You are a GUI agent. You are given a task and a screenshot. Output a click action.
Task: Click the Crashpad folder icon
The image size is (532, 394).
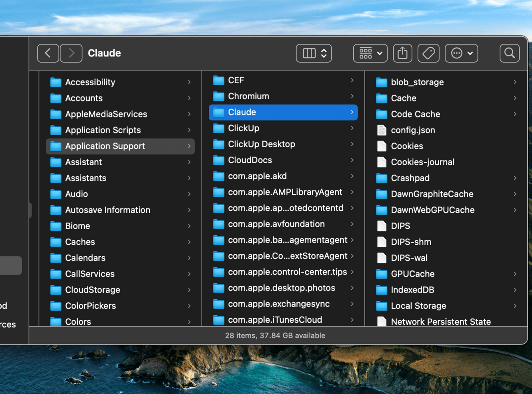click(382, 178)
